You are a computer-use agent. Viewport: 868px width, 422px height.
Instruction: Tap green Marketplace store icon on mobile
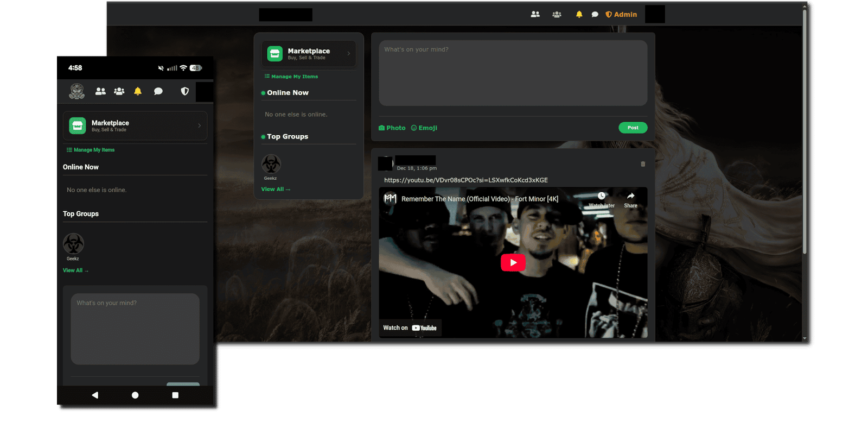pos(78,125)
